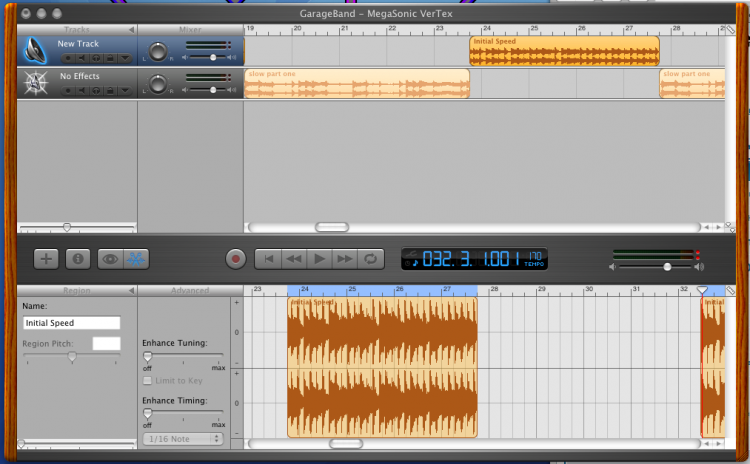This screenshot has width=750, height=464.
Task: Go to beginning of the song
Action: click(268, 259)
